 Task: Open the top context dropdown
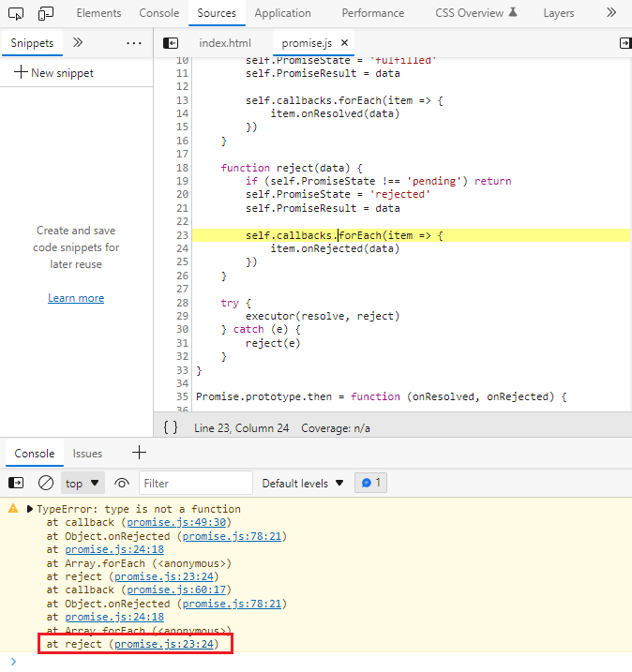click(82, 483)
